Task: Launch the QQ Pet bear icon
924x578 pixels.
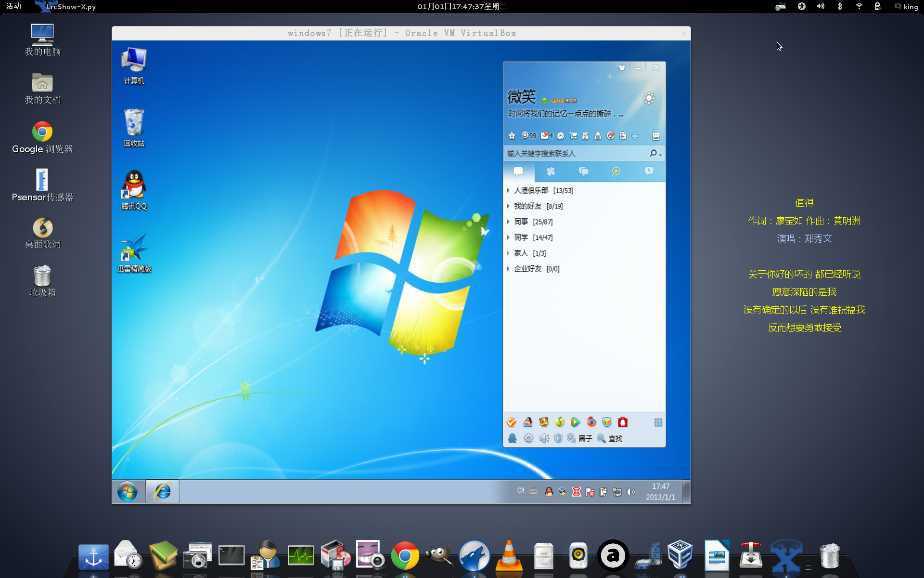Action: point(544,422)
